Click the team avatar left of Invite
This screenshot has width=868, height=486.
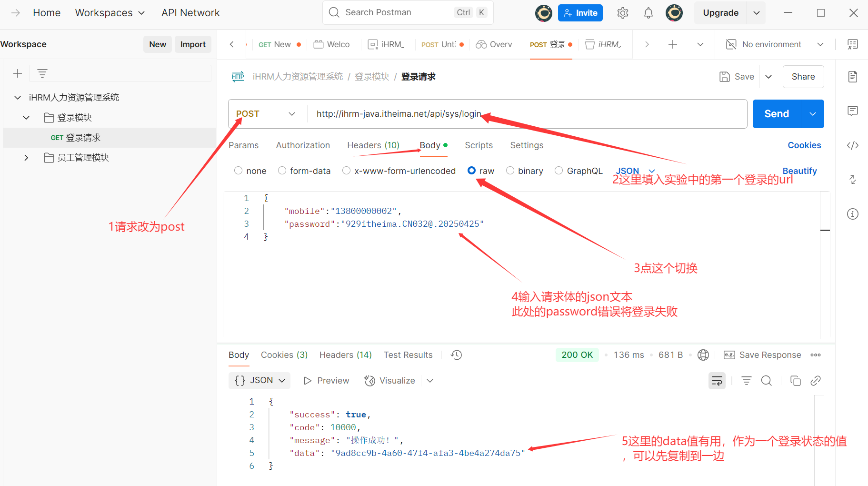(x=544, y=13)
